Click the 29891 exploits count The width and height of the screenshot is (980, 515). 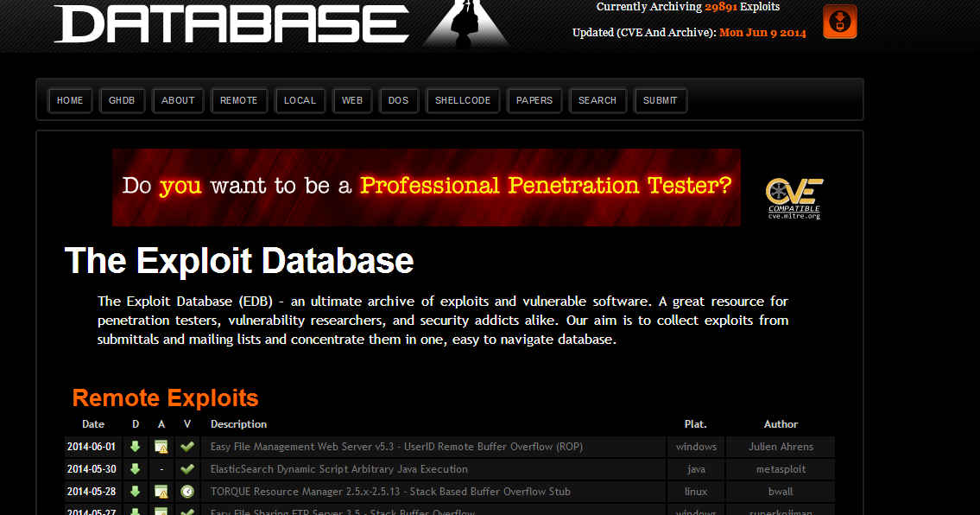pyautogui.click(x=721, y=7)
